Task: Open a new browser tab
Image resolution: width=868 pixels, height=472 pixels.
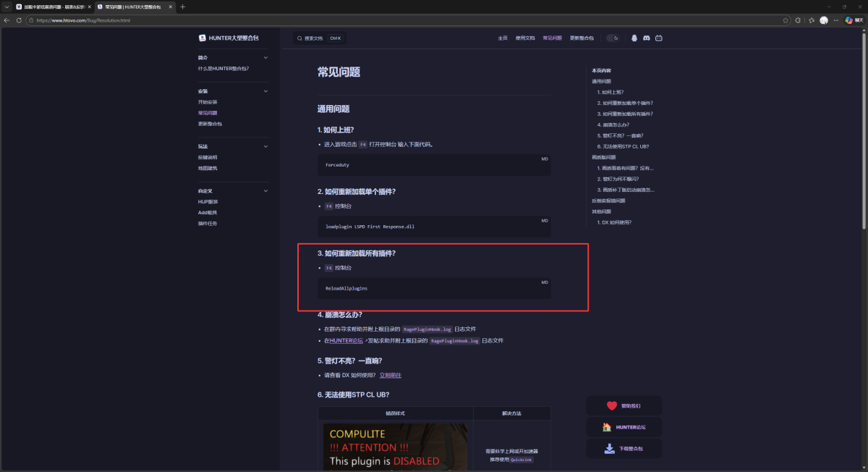Action: click(x=182, y=7)
